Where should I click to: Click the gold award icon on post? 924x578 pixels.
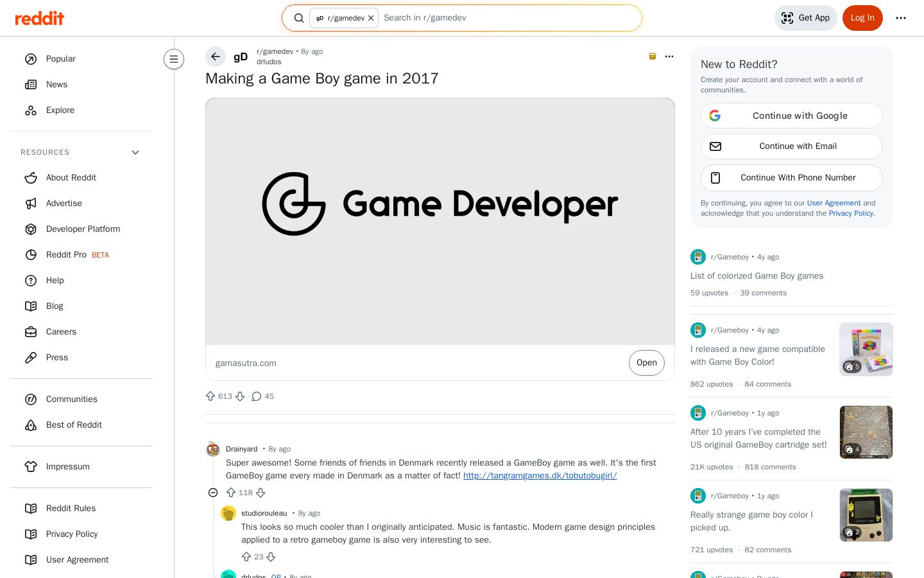[653, 57]
